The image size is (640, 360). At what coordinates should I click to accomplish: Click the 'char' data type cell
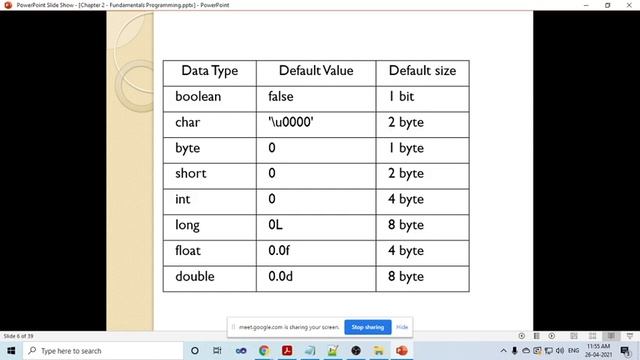[210, 124]
